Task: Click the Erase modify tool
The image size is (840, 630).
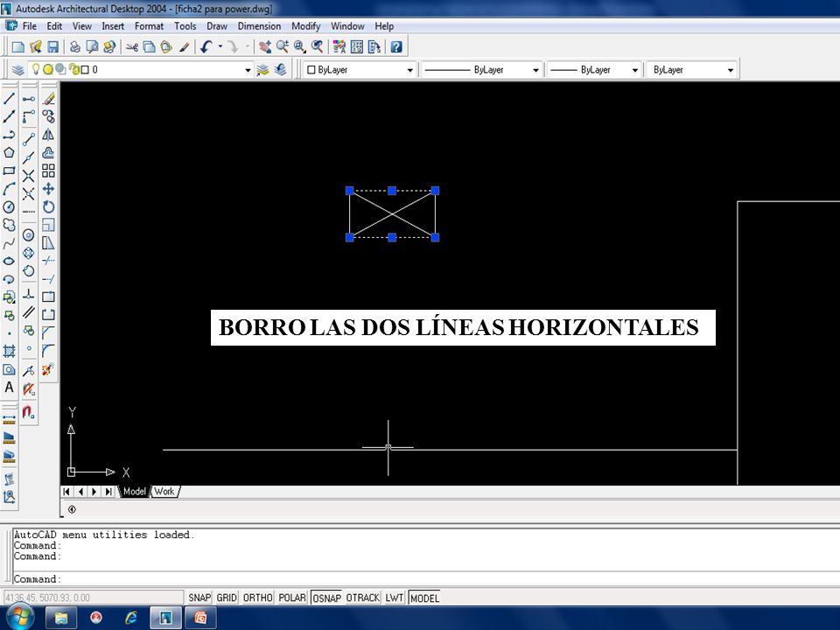Action: 49,99
